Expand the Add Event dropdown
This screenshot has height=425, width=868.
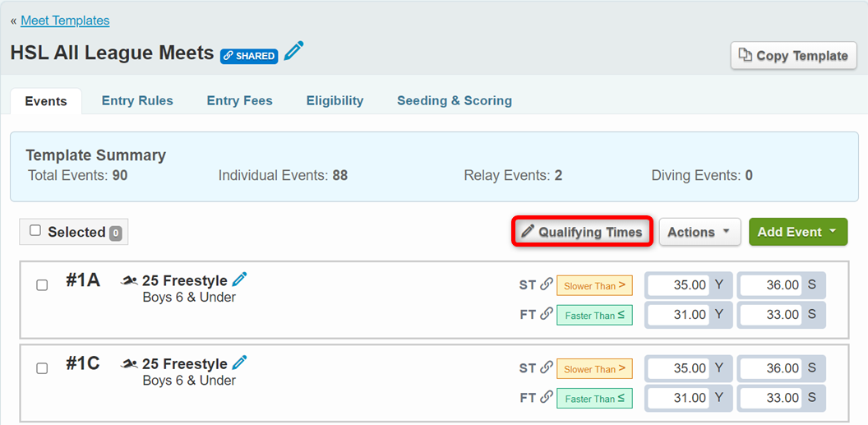(x=797, y=233)
